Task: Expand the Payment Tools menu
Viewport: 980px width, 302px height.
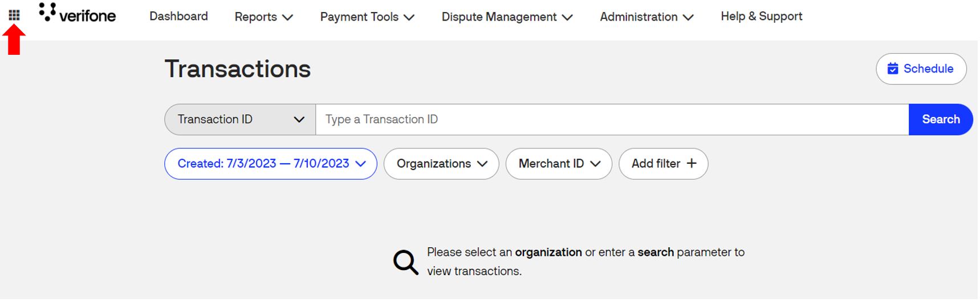Action: coord(367,17)
